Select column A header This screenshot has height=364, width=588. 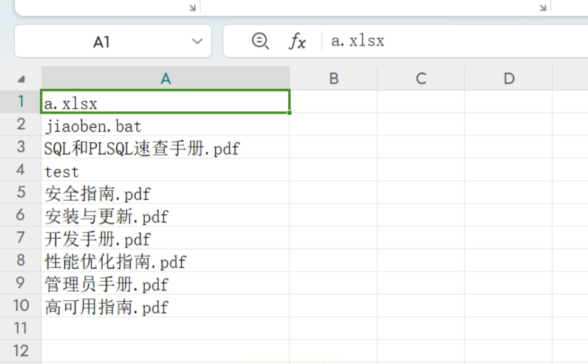(x=165, y=78)
